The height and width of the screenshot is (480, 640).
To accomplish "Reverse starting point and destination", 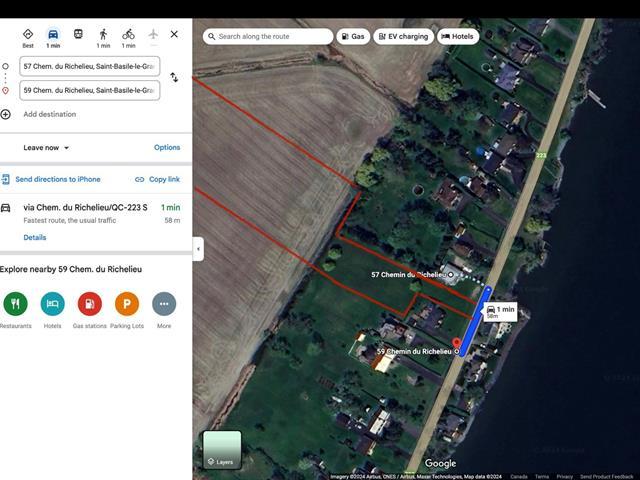I will click(x=174, y=78).
